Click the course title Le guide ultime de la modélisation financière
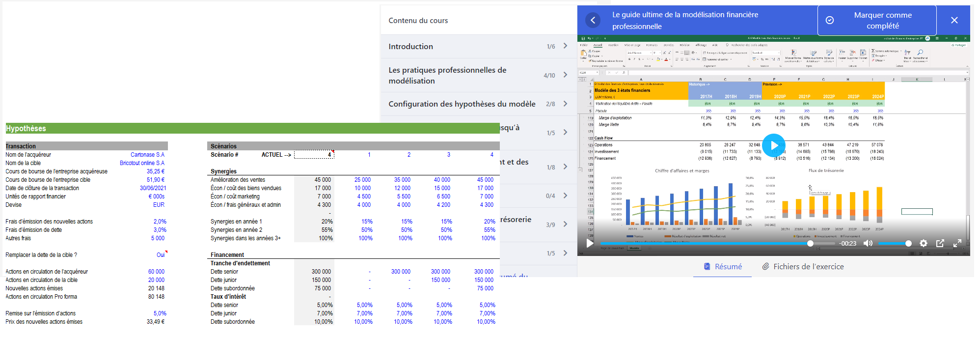Image resolution: width=980 pixels, height=338 pixels. (x=685, y=21)
